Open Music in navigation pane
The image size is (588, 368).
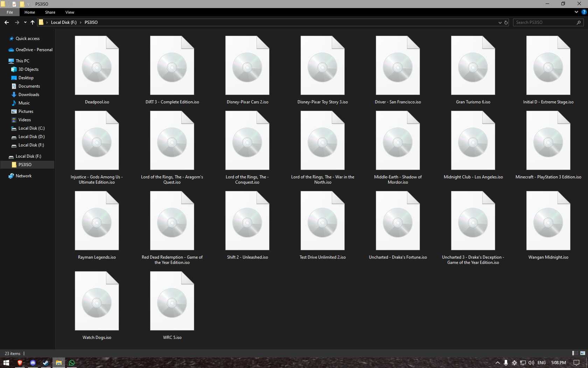click(24, 103)
